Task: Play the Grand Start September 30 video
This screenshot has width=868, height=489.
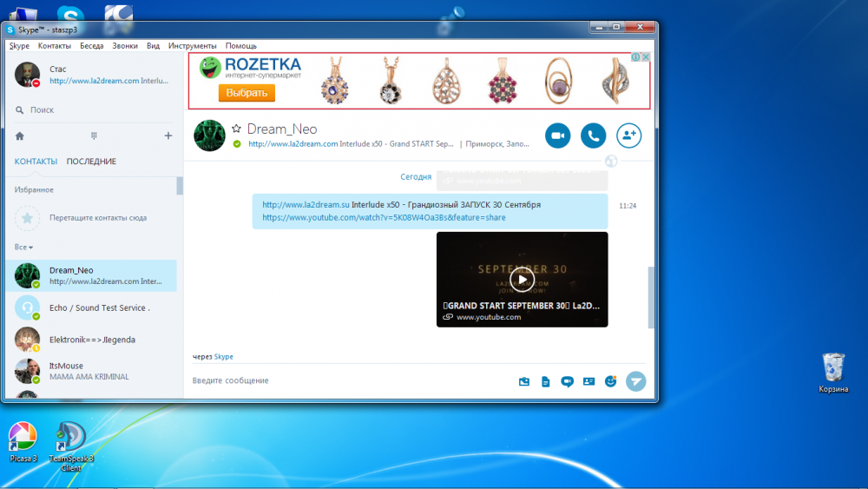Action: pos(521,279)
